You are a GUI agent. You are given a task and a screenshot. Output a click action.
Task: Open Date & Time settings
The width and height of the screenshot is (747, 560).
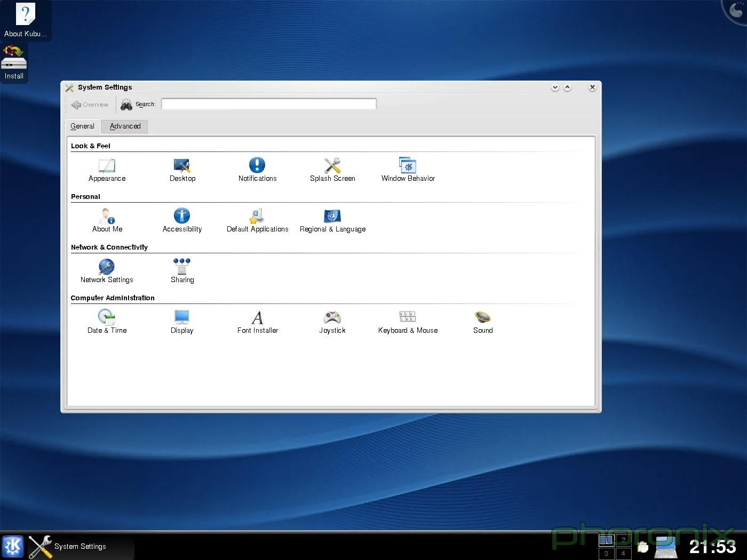(107, 322)
